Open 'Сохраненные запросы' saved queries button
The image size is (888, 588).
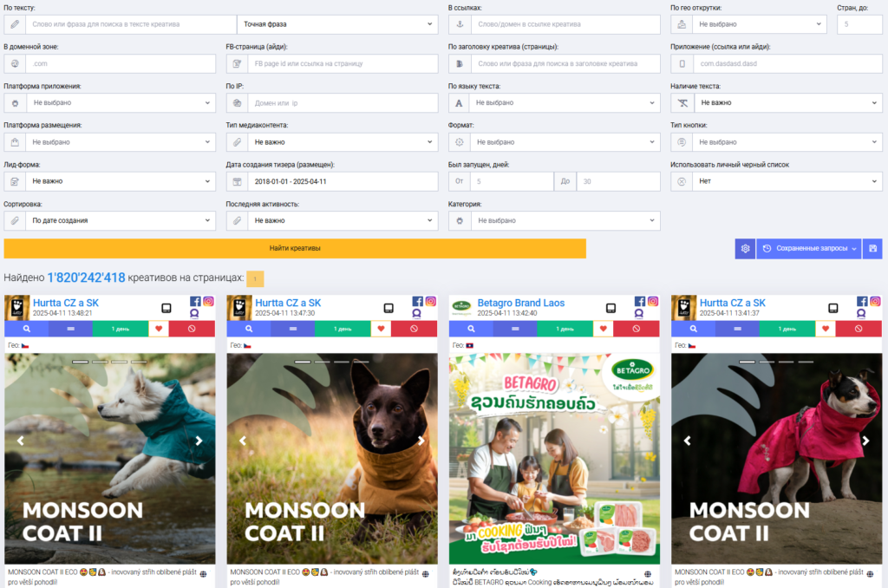pyautogui.click(x=809, y=248)
